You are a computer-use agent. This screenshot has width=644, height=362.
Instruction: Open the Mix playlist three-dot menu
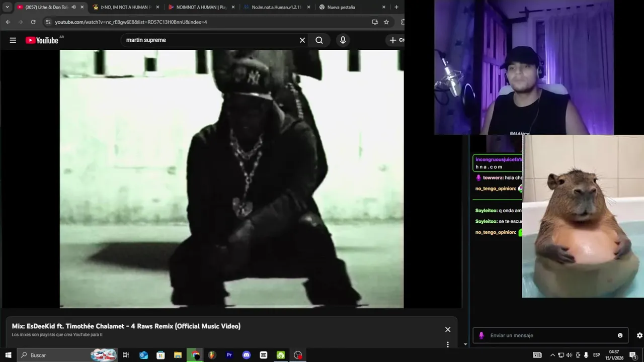pos(448,344)
